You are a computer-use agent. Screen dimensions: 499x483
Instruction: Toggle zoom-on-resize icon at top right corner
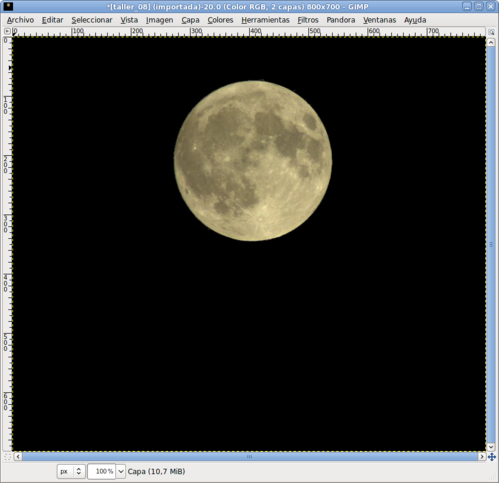tap(491, 32)
